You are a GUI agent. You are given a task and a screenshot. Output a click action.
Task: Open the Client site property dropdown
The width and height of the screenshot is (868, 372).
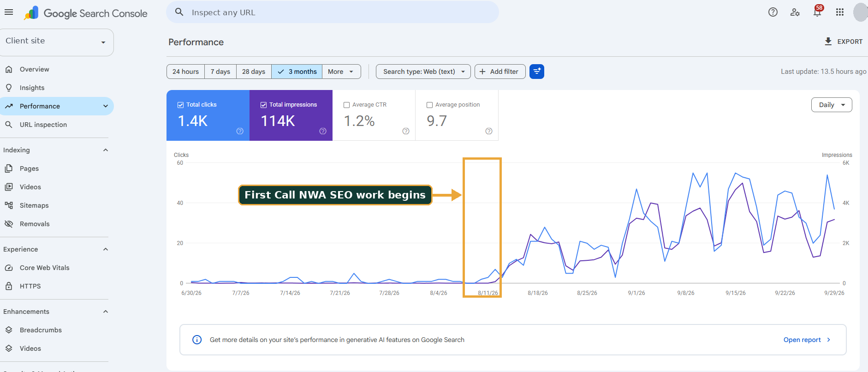tap(56, 42)
